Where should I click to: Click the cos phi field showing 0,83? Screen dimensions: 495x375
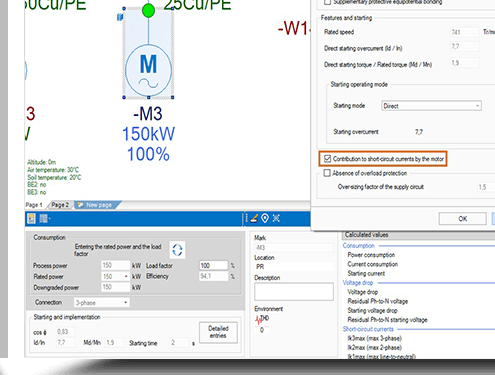pyautogui.click(x=65, y=332)
